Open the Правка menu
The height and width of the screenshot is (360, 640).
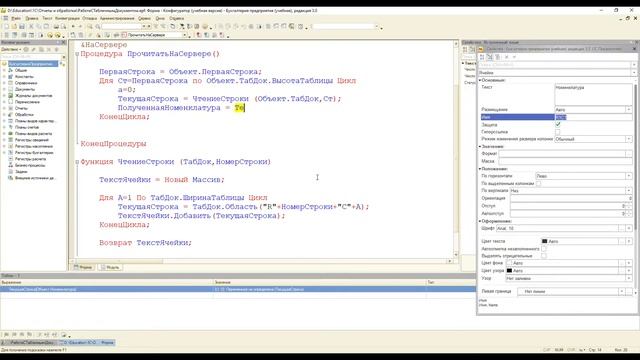[32, 18]
